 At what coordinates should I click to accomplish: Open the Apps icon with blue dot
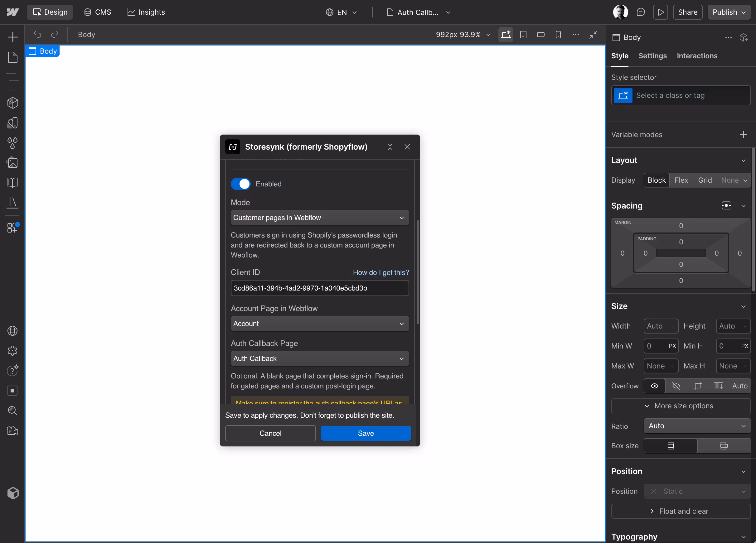click(13, 228)
